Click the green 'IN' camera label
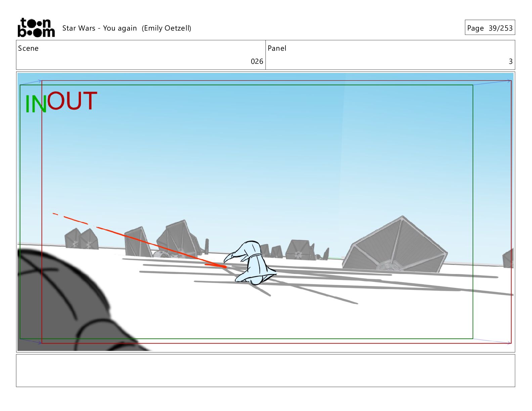This screenshot has height=411, width=532. point(36,104)
